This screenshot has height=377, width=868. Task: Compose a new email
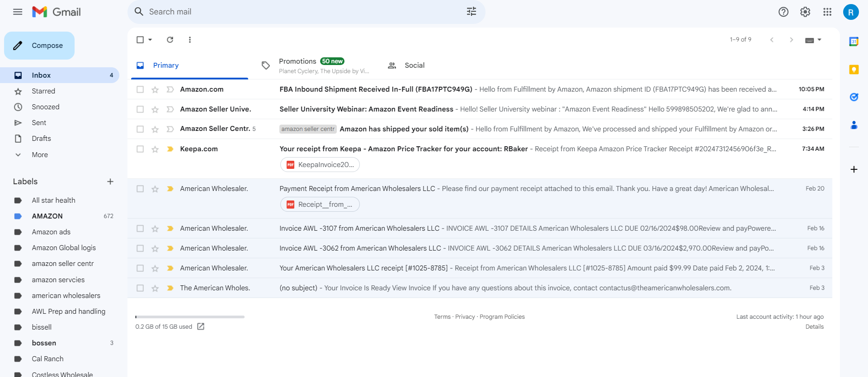[x=39, y=46]
